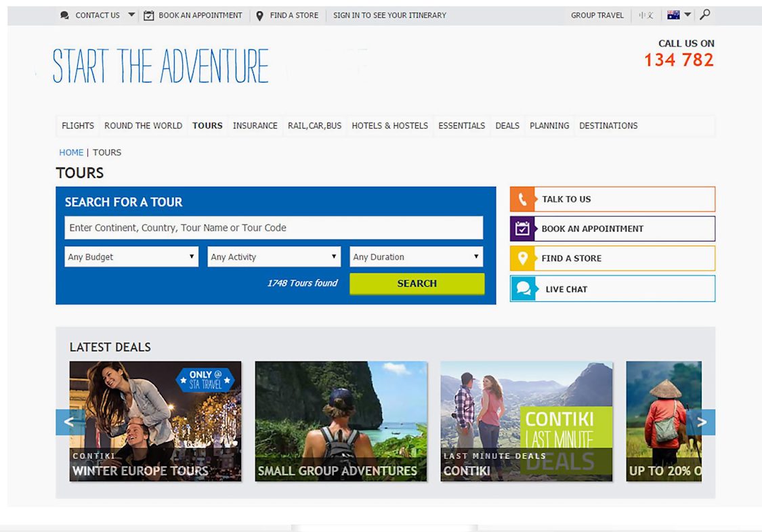This screenshot has height=532, width=762.
Task: Click the Book an Appointment calendar icon in top bar
Action: [149, 16]
